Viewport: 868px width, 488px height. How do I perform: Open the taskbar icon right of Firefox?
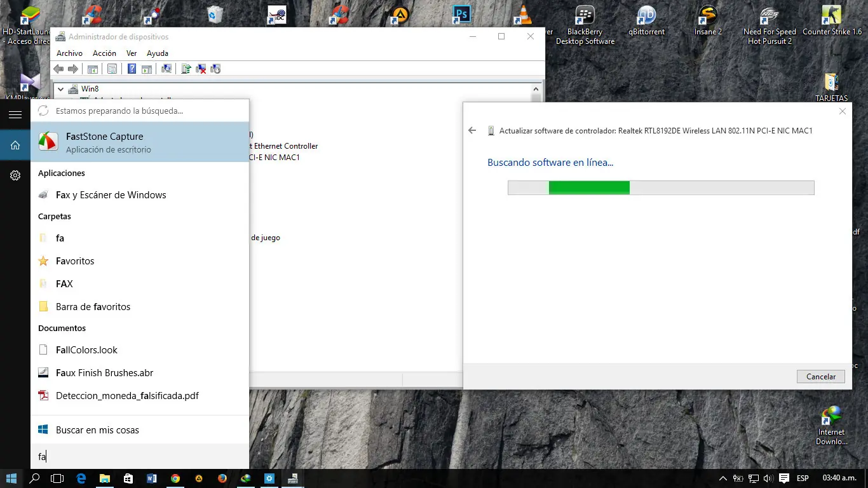click(x=246, y=478)
